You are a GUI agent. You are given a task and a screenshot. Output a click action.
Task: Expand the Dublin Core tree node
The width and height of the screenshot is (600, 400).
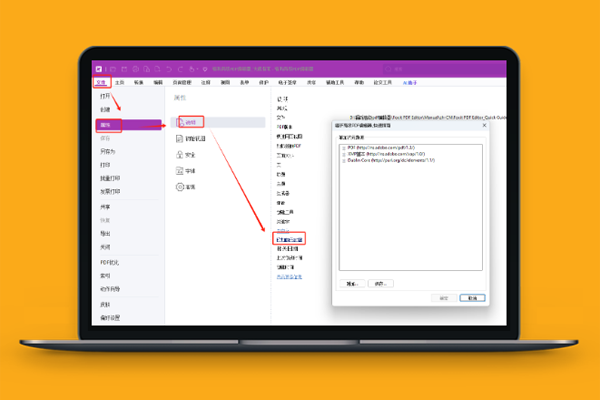coord(343,160)
